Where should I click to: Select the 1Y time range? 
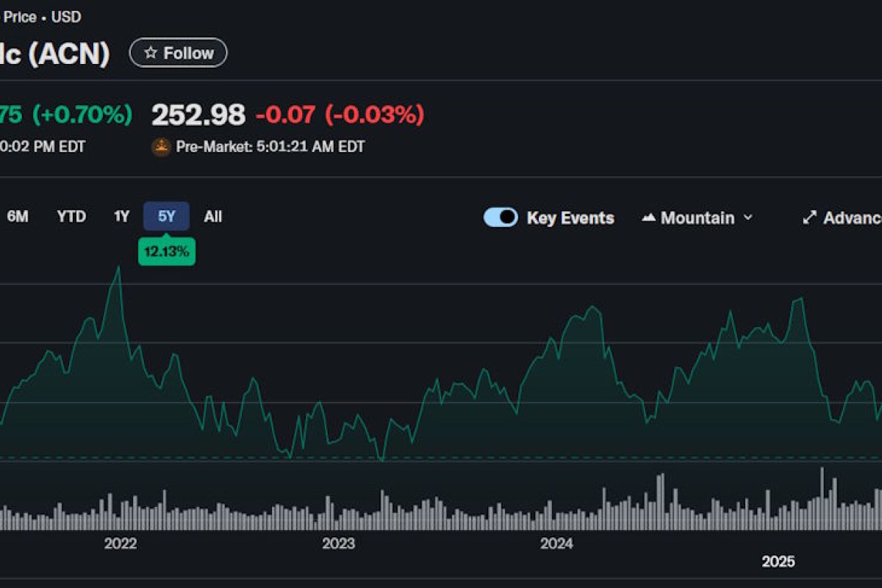tap(121, 216)
